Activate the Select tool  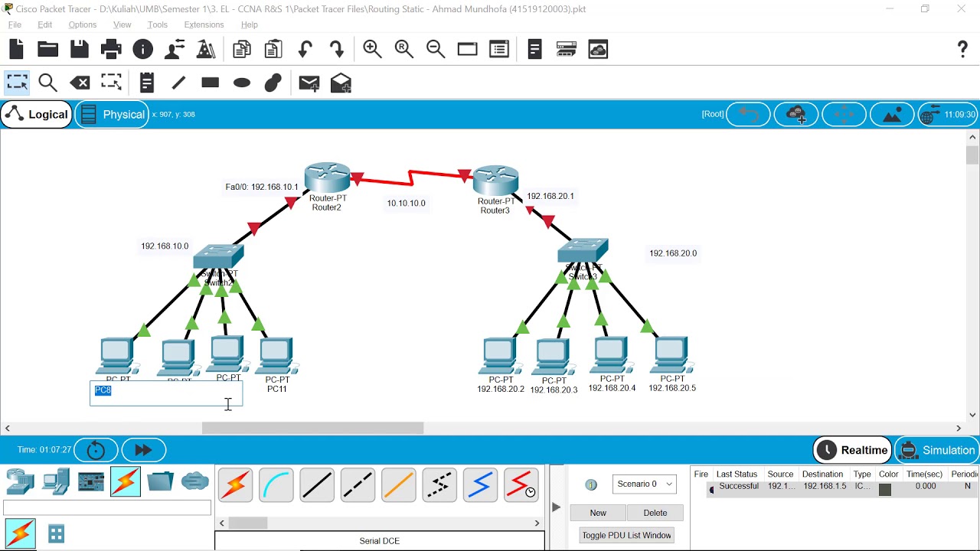point(17,83)
